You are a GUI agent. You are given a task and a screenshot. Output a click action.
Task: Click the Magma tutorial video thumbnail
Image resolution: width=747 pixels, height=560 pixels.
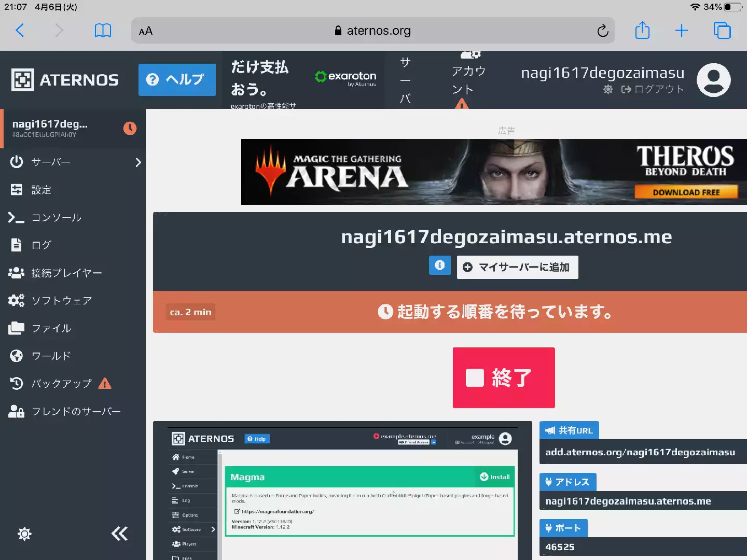coord(342,491)
